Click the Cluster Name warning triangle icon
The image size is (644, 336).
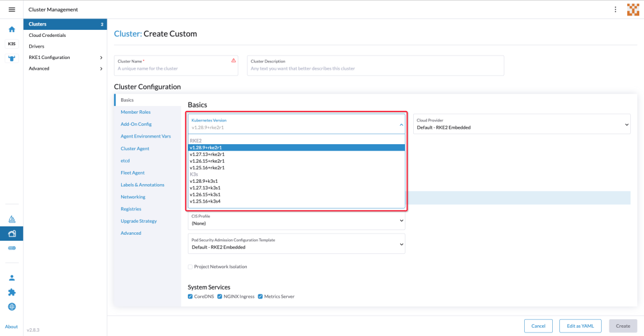coord(233,60)
